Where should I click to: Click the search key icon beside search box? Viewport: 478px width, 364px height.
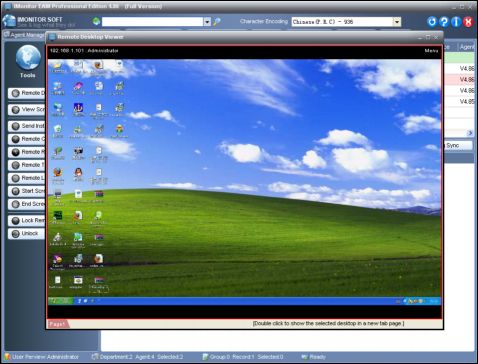pyautogui.click(x=217, y=22)
